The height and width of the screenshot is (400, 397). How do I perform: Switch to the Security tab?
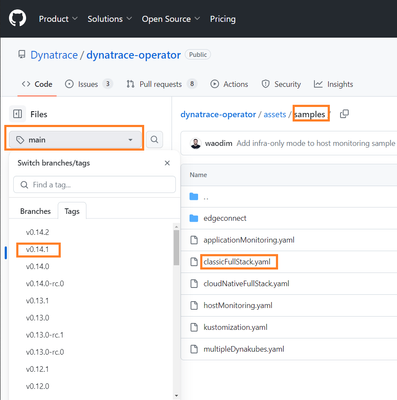click(x=281, y=84)
